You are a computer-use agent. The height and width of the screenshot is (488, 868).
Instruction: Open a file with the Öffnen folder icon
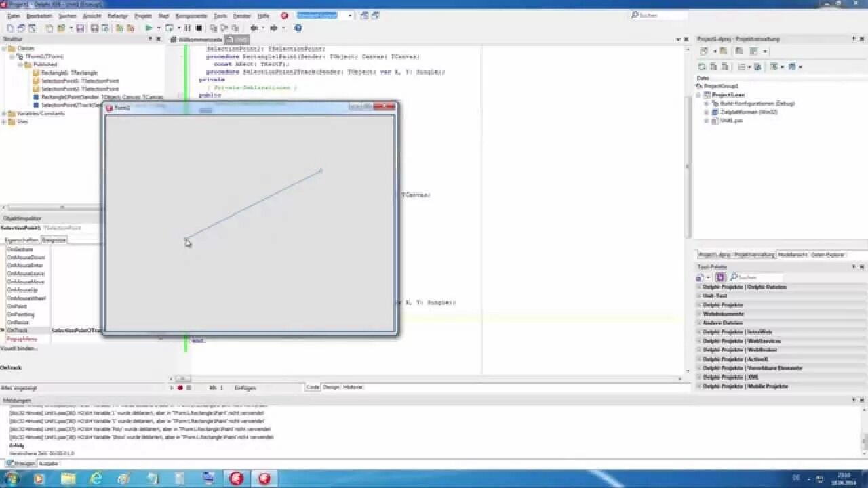tap(61, 28)
